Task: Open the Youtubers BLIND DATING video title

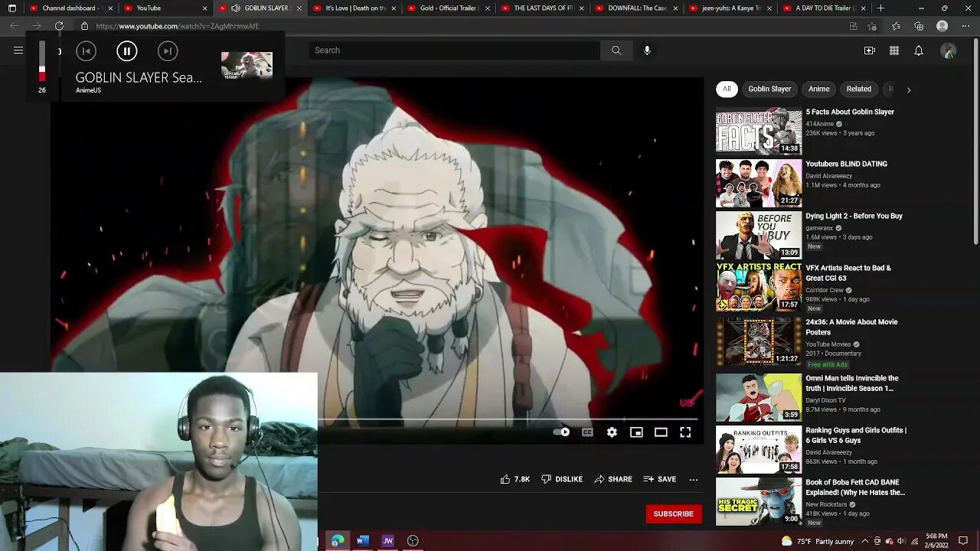Action: (x=847, y=164)
